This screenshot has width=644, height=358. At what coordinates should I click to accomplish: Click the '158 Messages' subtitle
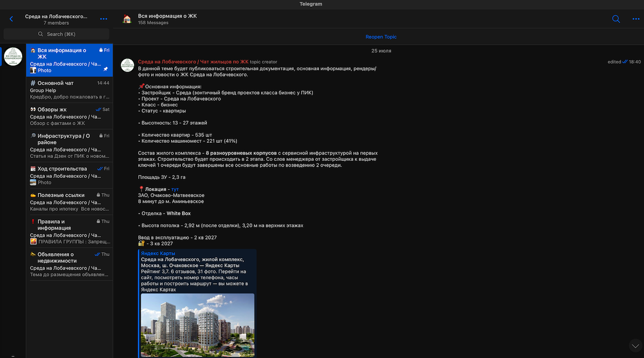coord(153,23)
